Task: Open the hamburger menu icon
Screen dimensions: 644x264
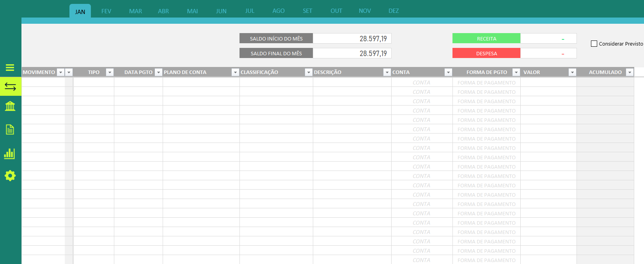Action: [x=10, y=67]
